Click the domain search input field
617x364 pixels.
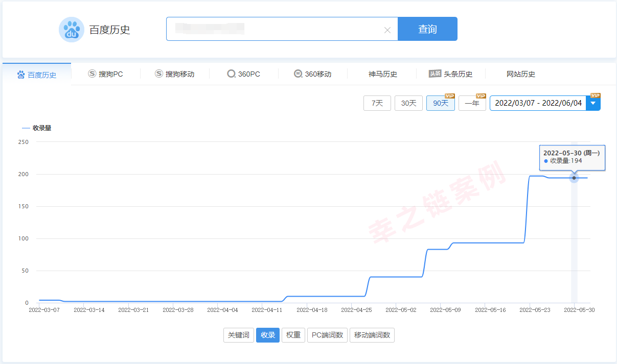click(276, 29)
